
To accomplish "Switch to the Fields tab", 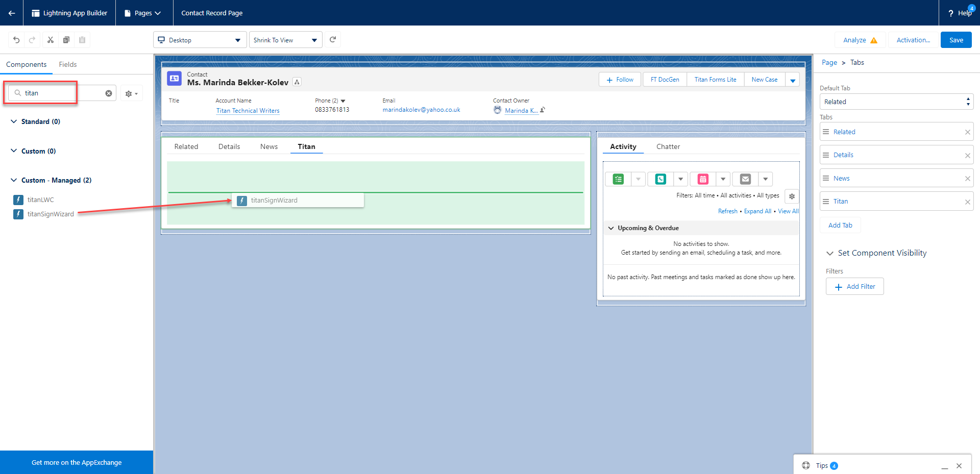I will [x=68, y=64].
